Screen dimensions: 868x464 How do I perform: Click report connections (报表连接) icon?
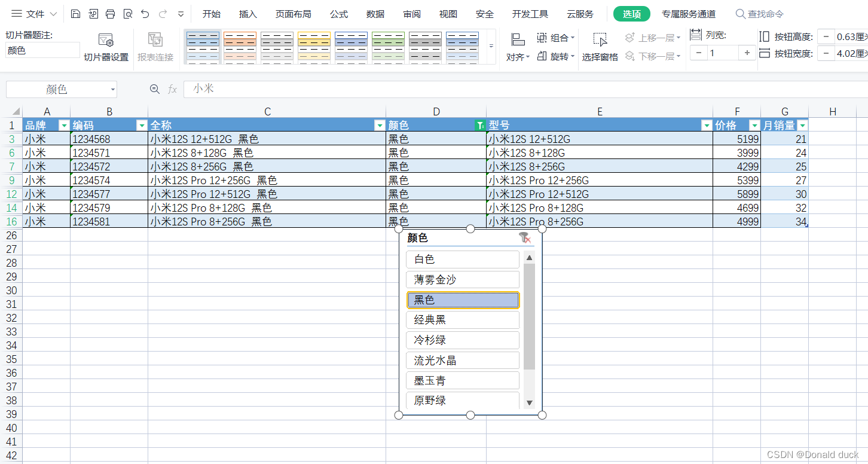tap(155, 47)
